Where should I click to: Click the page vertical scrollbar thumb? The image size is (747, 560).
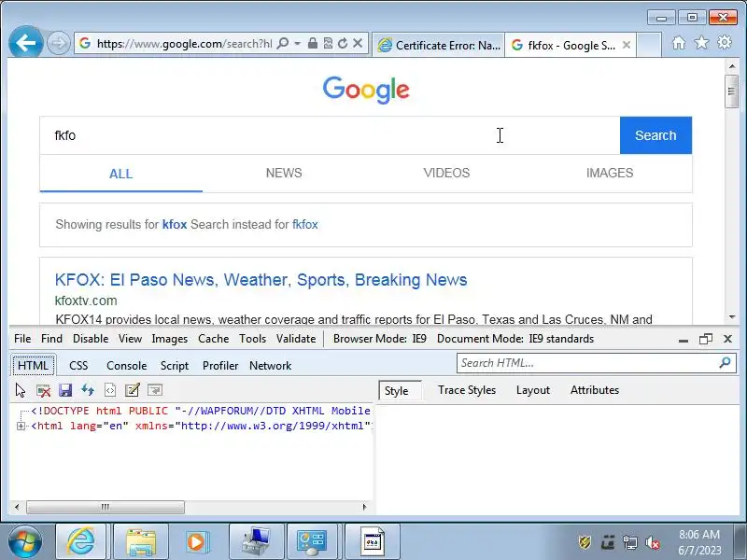[x=732, y=91]
